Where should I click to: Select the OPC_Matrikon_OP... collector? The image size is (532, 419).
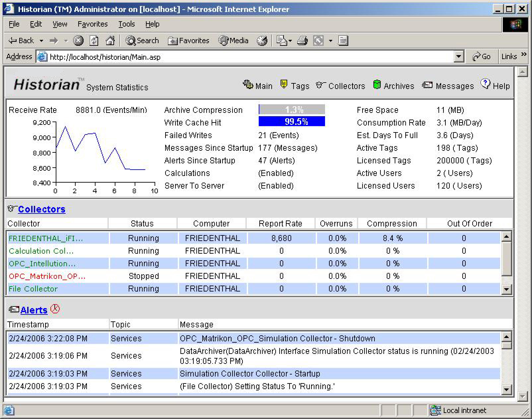[47, 276]
